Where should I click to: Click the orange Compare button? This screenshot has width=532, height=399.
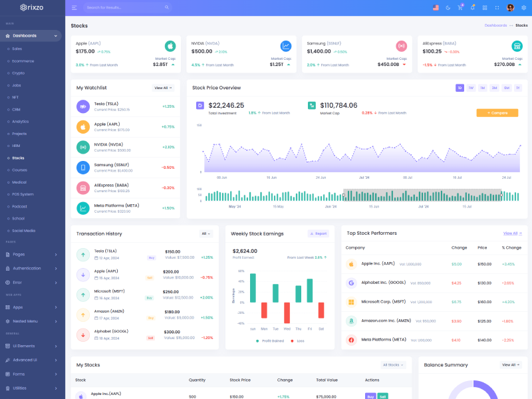point(497,113)
